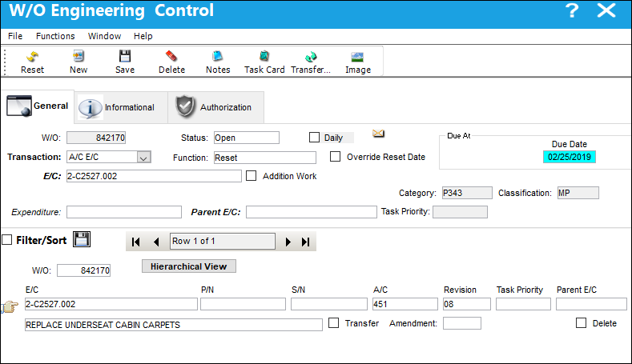The height and width of the screenshot is (364, 632).
Task: Click the pointing hand row indicator
Action: (x=10, y=307)
